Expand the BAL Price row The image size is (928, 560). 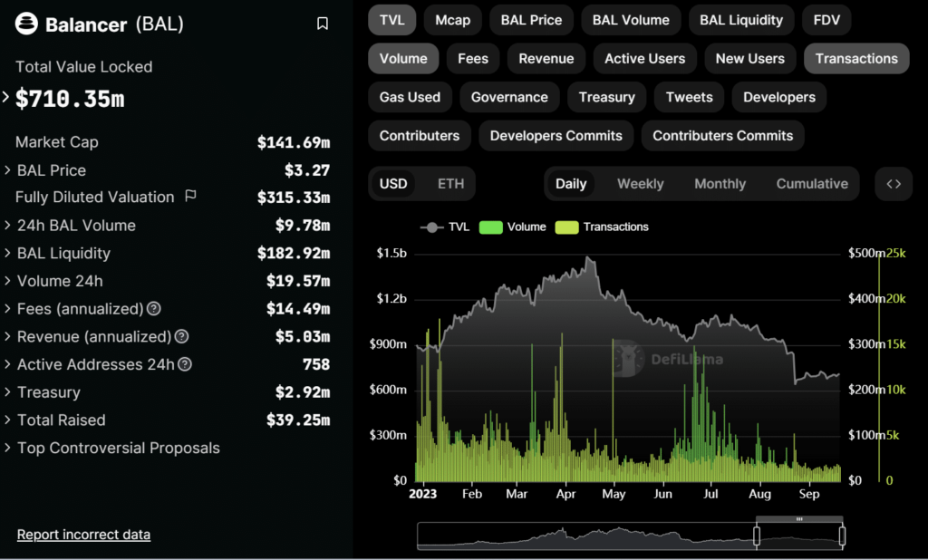point(8,170)
